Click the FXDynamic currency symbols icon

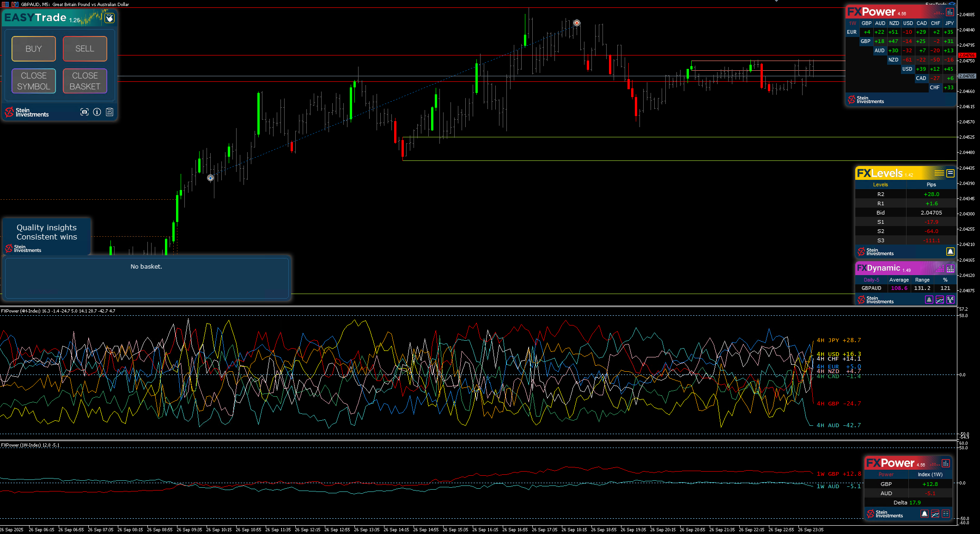(950, 300)
